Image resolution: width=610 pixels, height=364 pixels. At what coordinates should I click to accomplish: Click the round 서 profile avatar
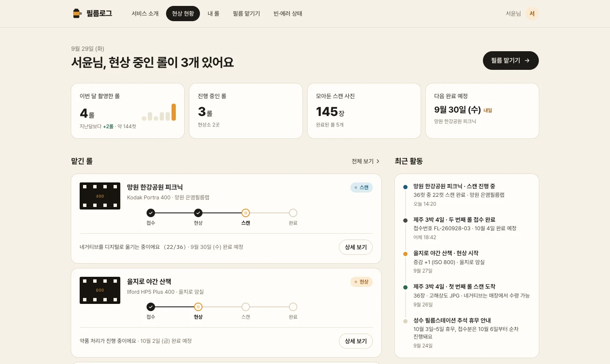tap(532, 14)
